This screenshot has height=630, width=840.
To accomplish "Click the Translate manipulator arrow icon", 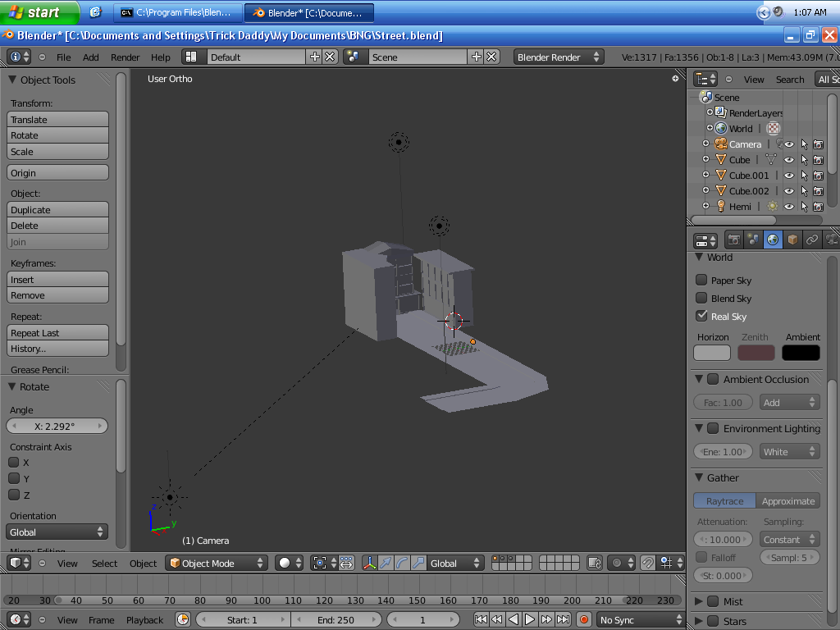I will [386, 564].
